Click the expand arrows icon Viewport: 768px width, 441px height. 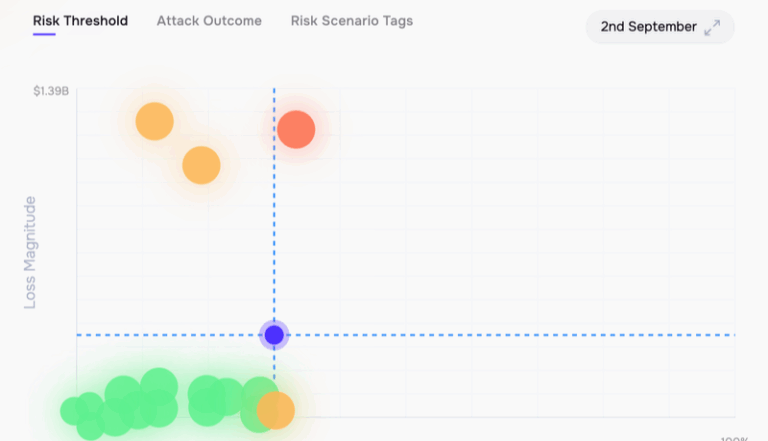click(712, 27)
